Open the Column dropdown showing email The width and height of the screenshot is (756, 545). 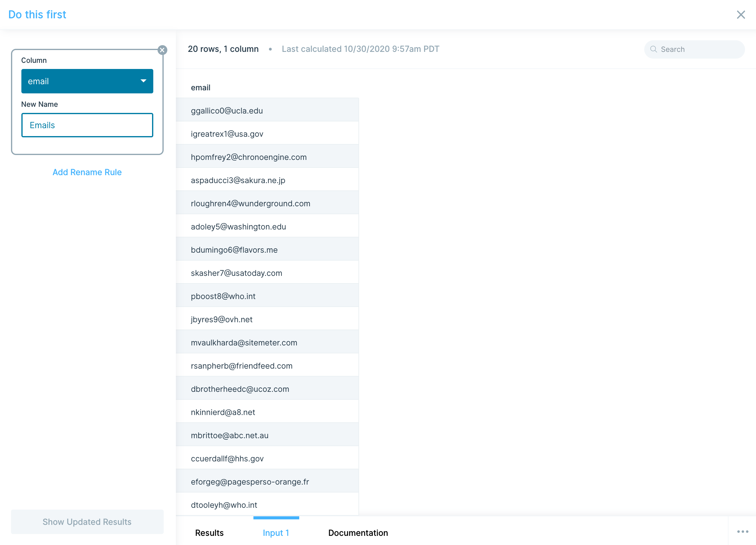[87, 81]
